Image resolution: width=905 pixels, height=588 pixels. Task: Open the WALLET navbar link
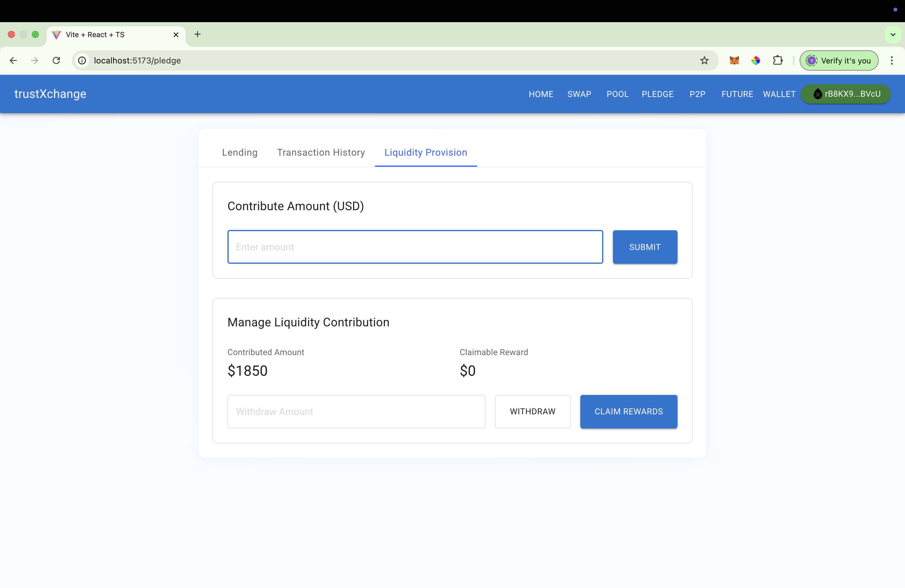779,94
